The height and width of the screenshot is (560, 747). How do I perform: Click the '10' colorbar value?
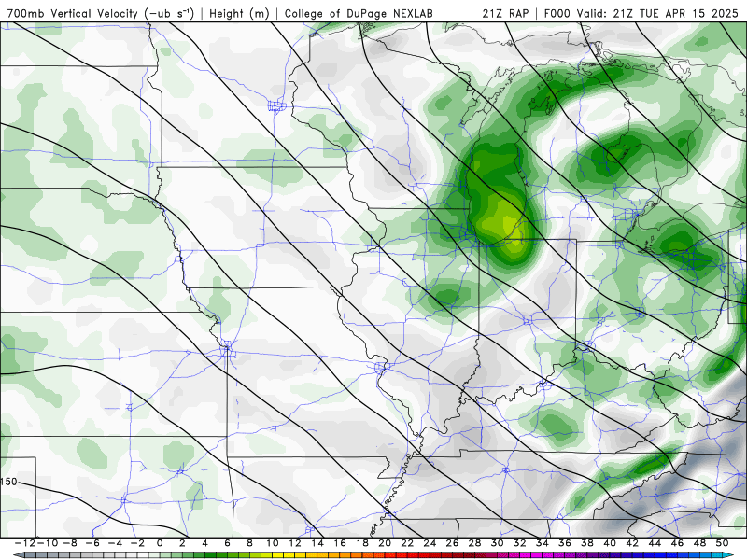point(272,543)
